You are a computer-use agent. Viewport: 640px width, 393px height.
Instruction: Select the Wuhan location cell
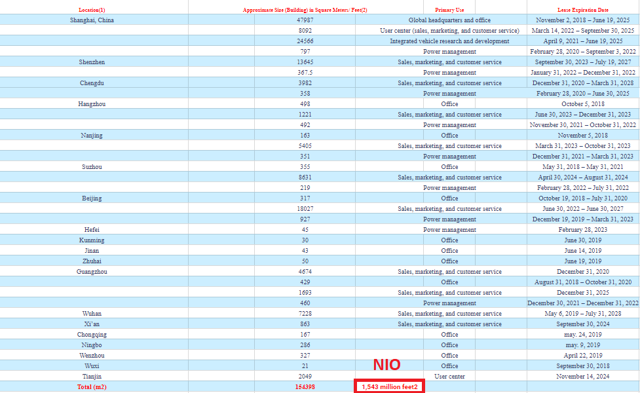pyautogui.click(x=92, y=313)
